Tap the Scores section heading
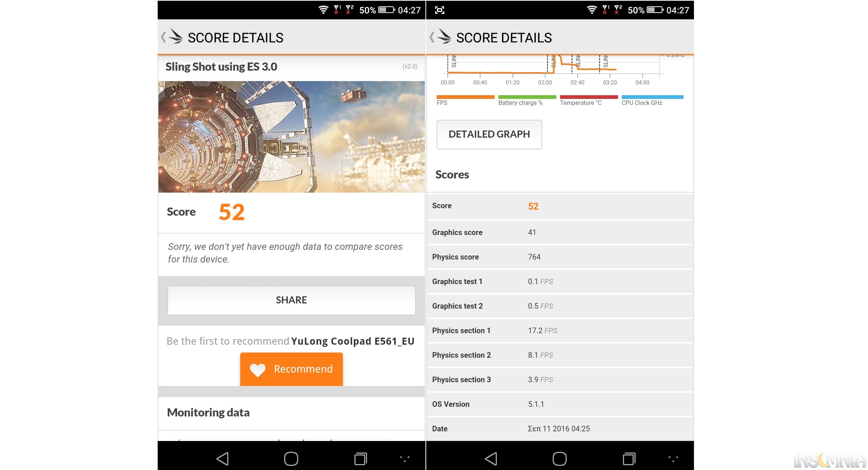Screen dimensions: 868x470 452,174
